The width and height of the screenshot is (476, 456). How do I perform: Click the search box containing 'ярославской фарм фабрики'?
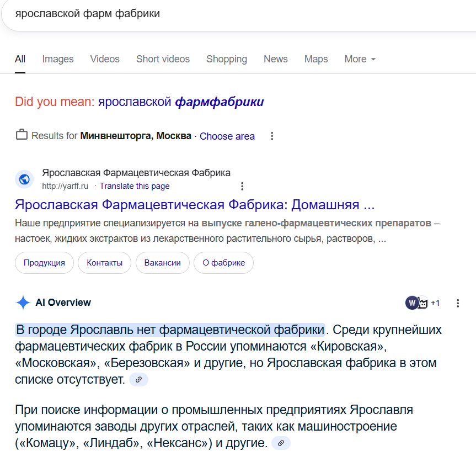(240, 14)
